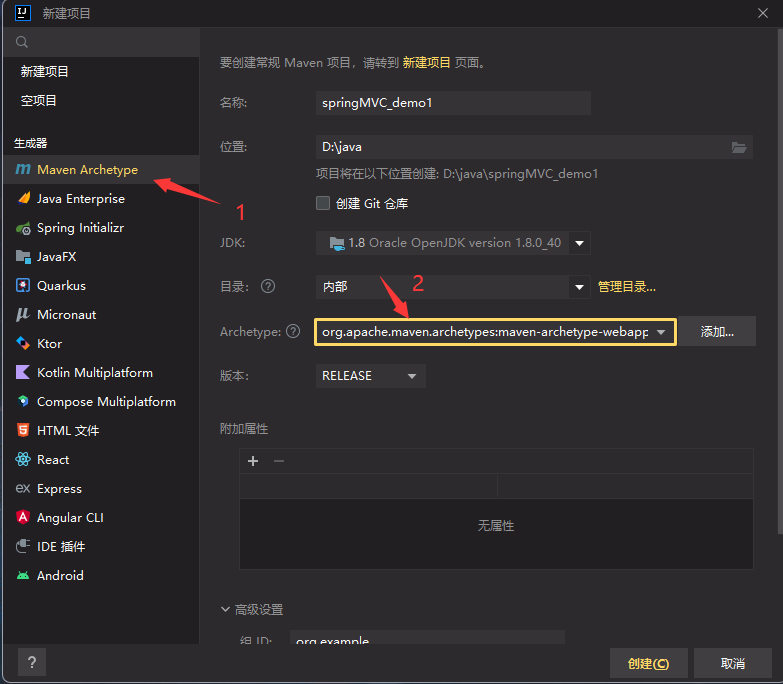Click help icon next to 目录

pyautogui.click(x=268, y=287)
